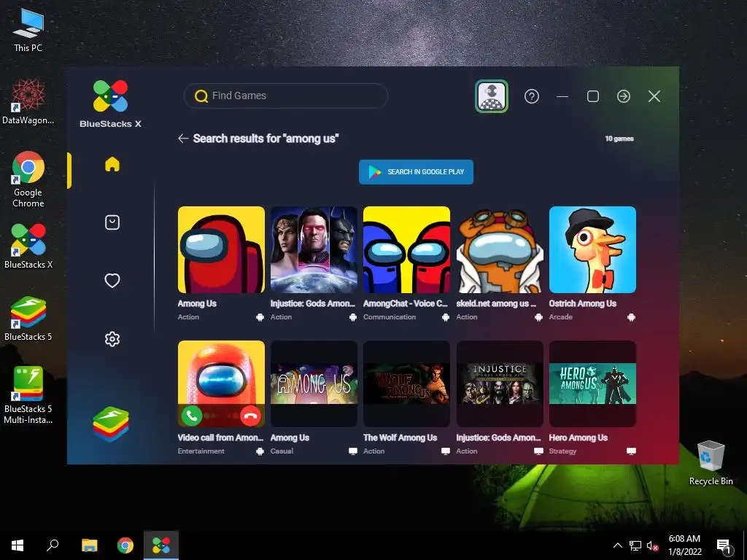Viewport: 747px width, 560px height.
Task: Open DataWagon desktop shortcut
Action: click(28, 102)
